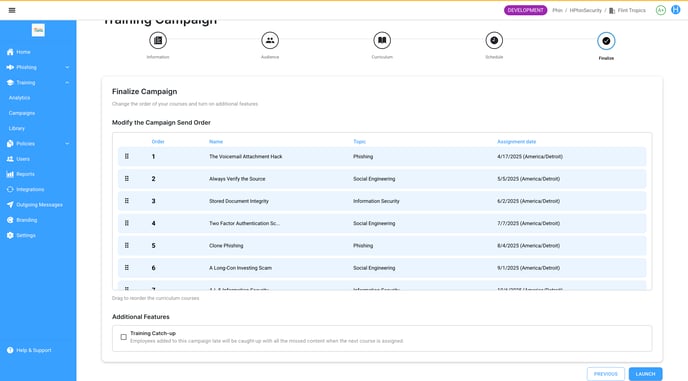The image size is (688, 381).
Task: Click date 4/17/2025 (America/Detroit)
Action: (x=530, y=156)
